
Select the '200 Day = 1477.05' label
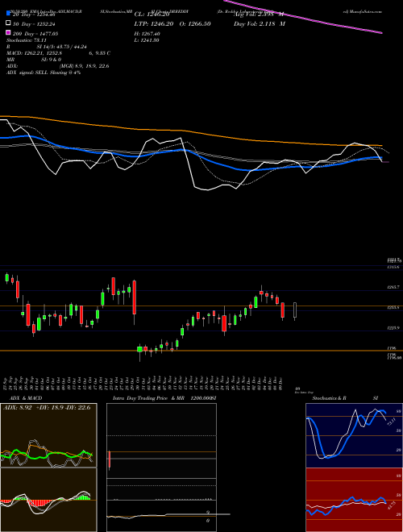point(35,34)
